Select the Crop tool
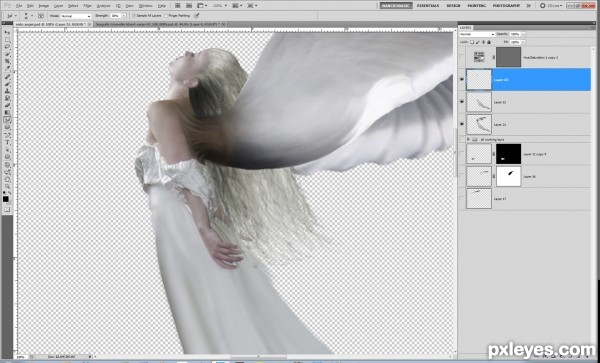The width and height of the screenshot is (600, 363). point(7,60)
